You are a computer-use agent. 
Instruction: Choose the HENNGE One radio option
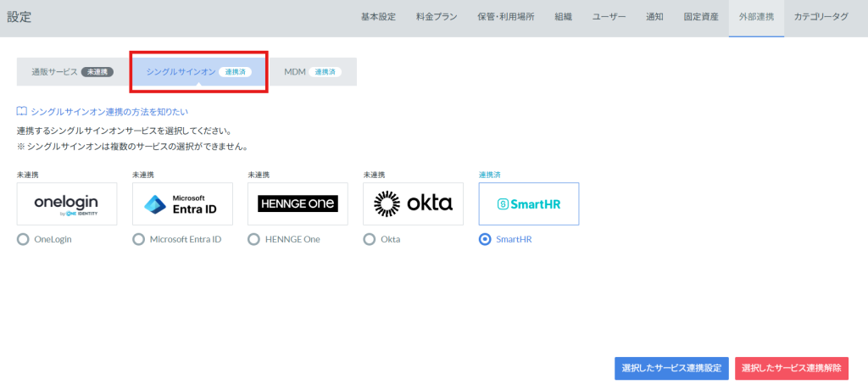pos(253,240)
